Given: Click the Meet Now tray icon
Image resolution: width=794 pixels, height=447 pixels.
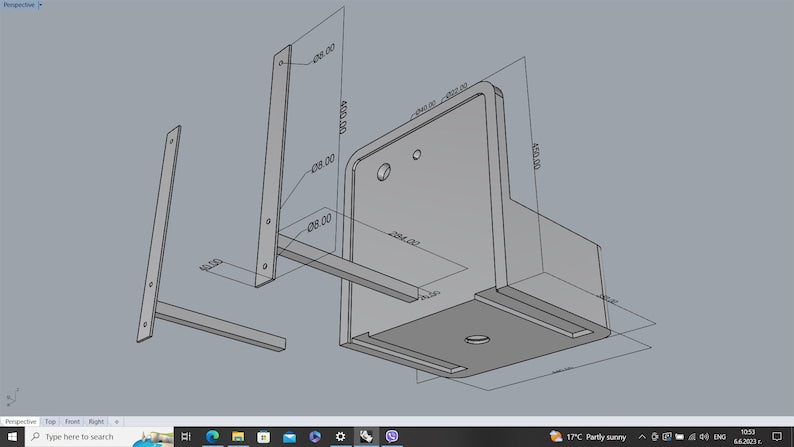Looking at the screenshot, I should [655, 437].
